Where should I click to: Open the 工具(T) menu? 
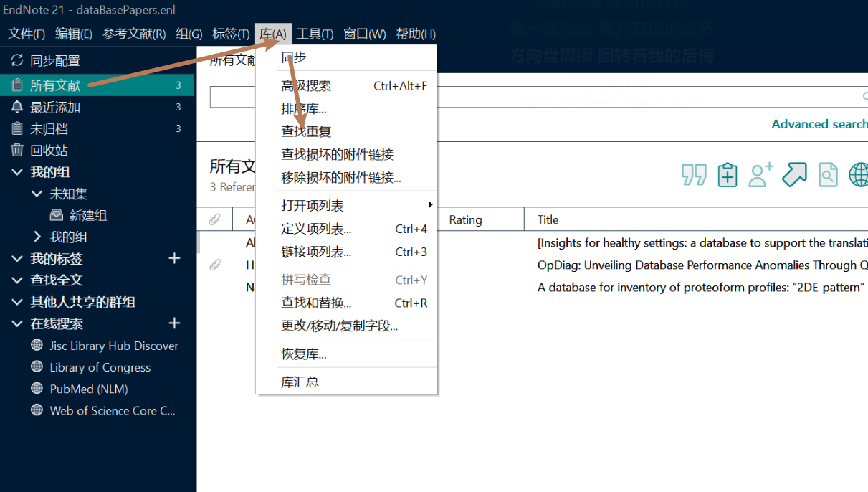[315, 34]
